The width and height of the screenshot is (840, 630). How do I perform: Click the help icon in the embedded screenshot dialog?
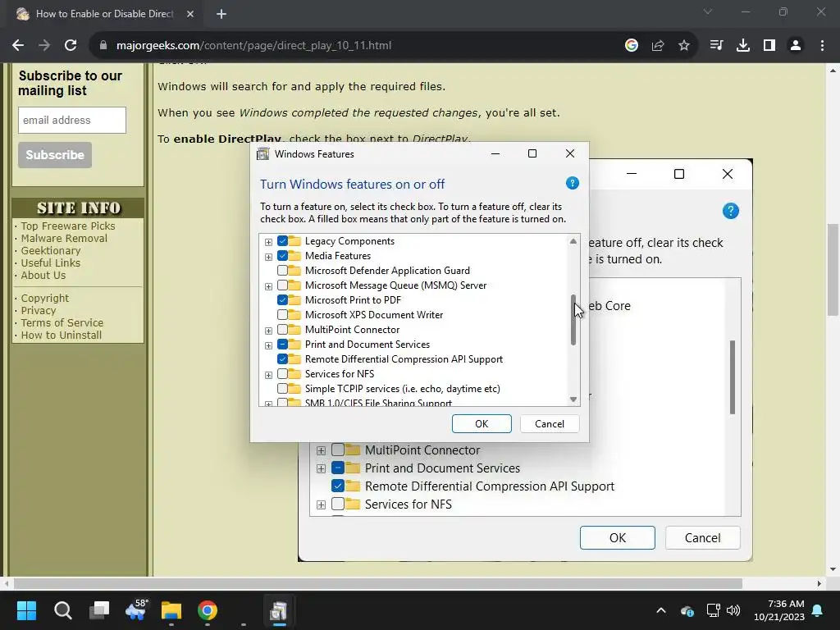click(730, 211)
